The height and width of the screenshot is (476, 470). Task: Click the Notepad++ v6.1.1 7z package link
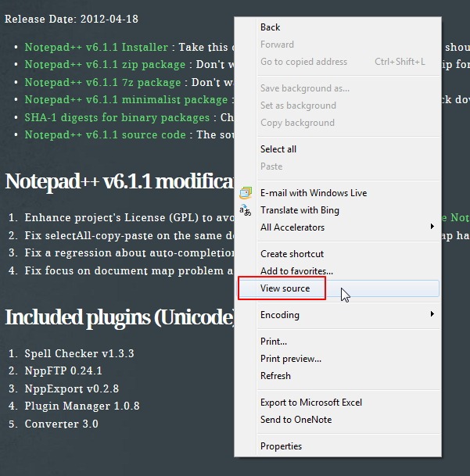tap(102, 82)
